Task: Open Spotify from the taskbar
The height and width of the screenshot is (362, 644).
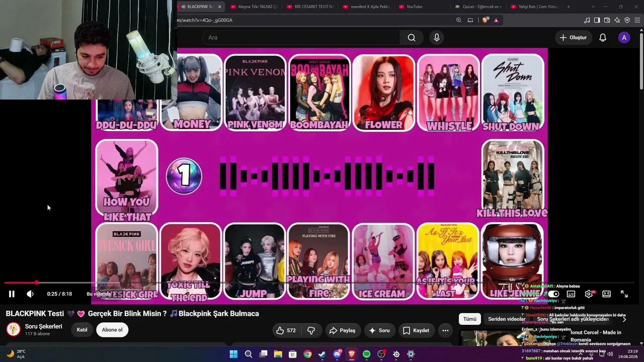Action: pyautogui.click(x=367, y=354)
